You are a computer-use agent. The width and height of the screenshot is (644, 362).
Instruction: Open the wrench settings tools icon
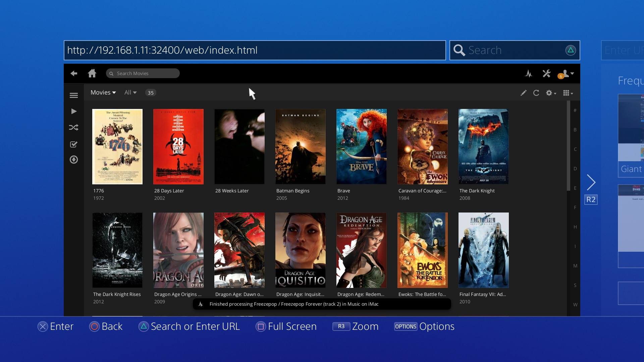point(546,73)
